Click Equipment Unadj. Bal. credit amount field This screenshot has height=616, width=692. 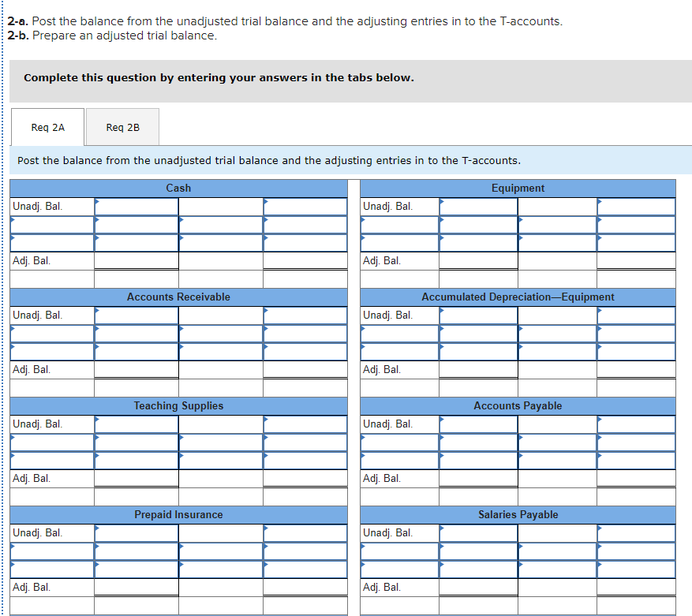click(636, 207)
